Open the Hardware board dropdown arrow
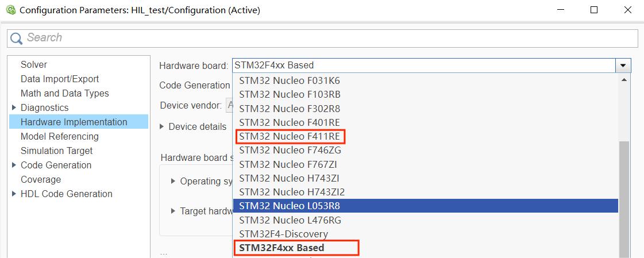 point(623,66)
